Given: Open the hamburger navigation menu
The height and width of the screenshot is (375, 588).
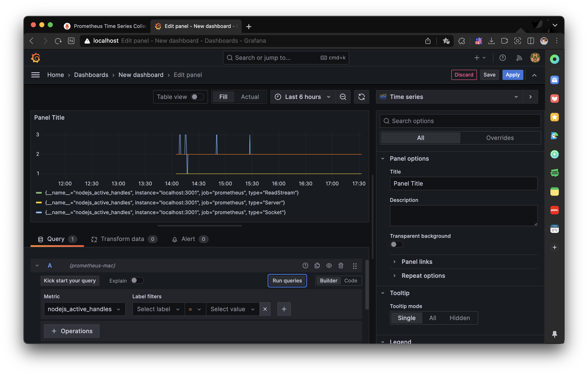Looking at the screenshot, I should 35,75.
